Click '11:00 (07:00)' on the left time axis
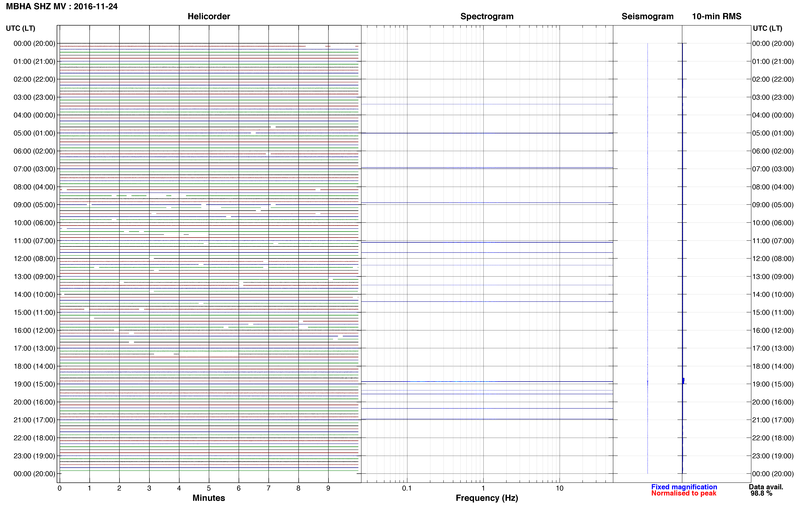Image resolution: width=812 pixels, height=508 pixels. [x=34, y=241]
